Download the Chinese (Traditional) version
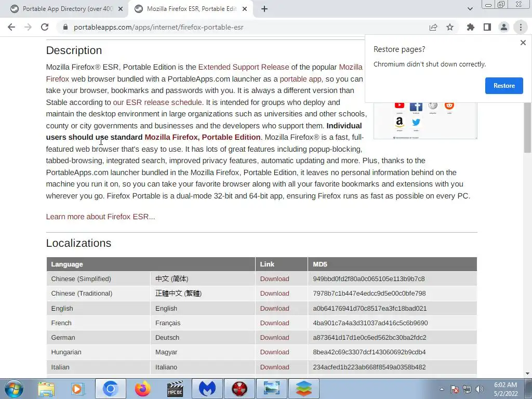This screenshot has height=399, width=532. [274, 294]
